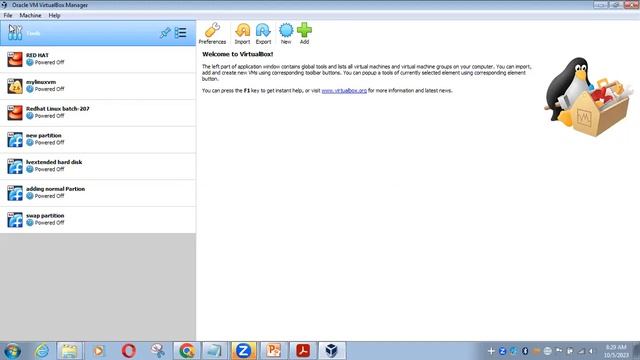Click the volume speaker tray icon

pyautogui.click(x=591, y=351)
